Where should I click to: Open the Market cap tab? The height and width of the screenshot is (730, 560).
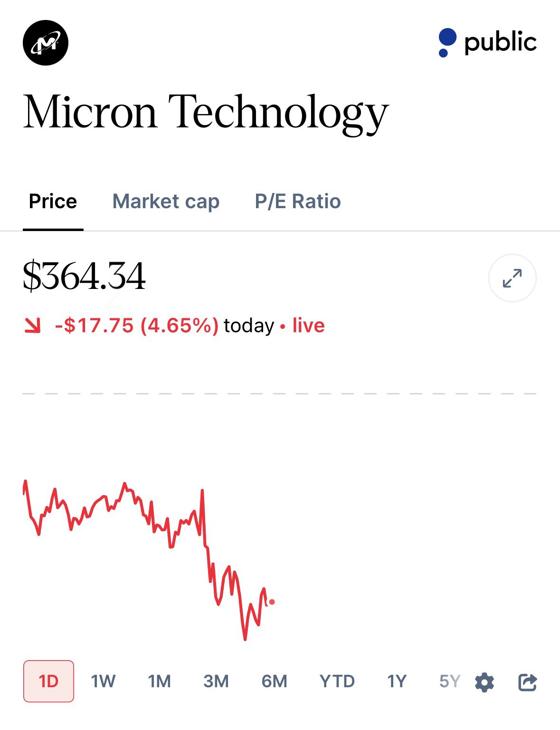tap(166, 202)
